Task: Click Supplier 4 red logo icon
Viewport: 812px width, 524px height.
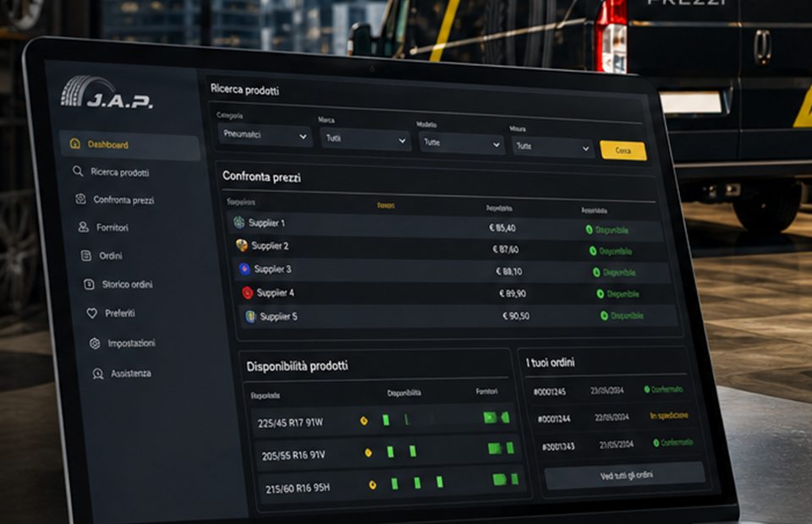Action: coord(248,292)
